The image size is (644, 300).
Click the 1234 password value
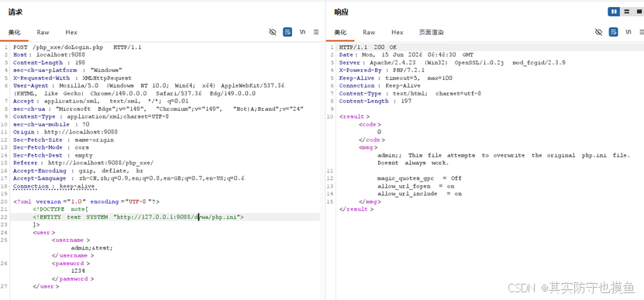78,271
